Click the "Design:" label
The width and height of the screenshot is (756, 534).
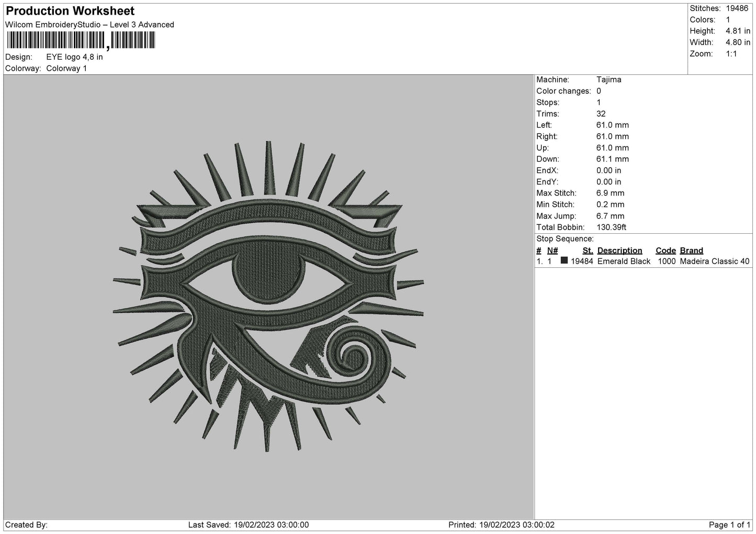click(x=18, y=57)
